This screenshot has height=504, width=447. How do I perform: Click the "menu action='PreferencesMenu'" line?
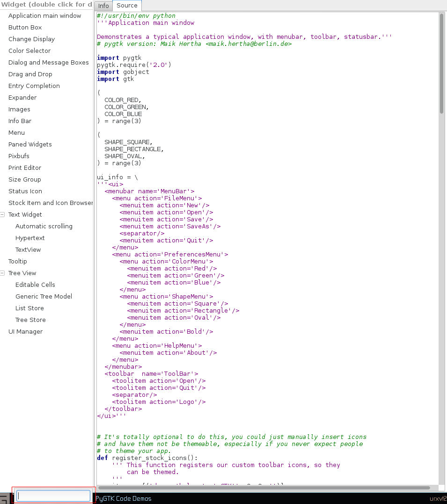click(170, 254)
